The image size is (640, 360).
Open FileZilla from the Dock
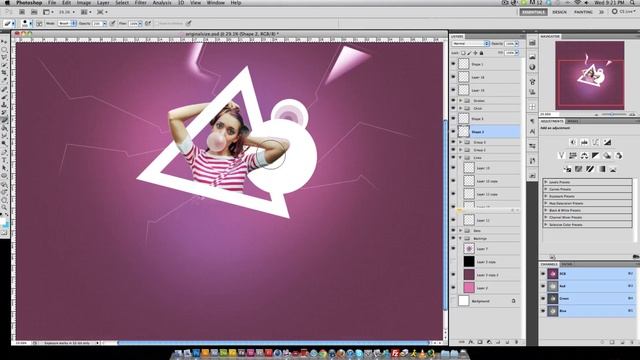(x=395, y=353)
